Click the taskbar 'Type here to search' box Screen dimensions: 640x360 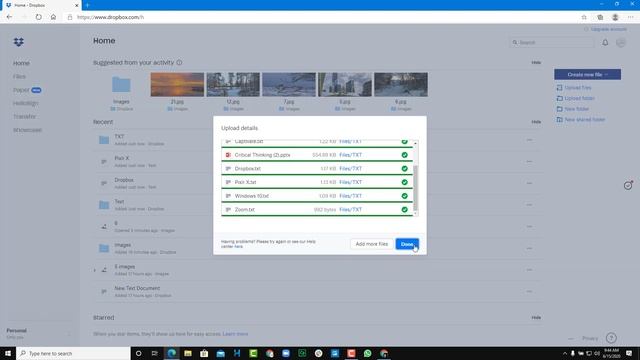click(73, 353)
